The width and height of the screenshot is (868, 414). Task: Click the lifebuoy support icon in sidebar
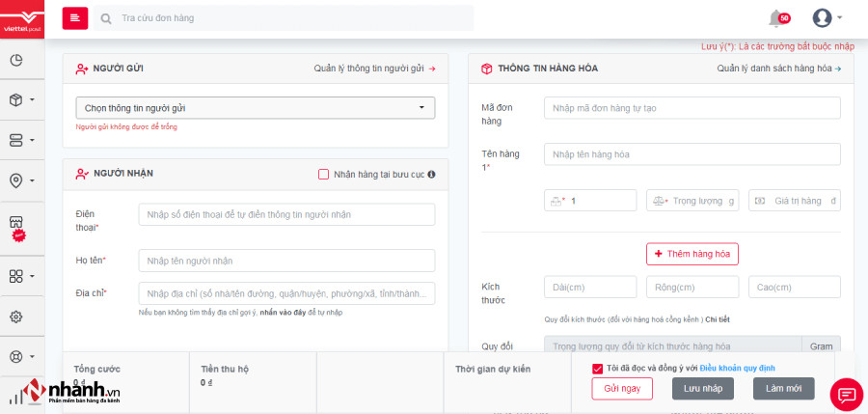[x=16, y=356]
